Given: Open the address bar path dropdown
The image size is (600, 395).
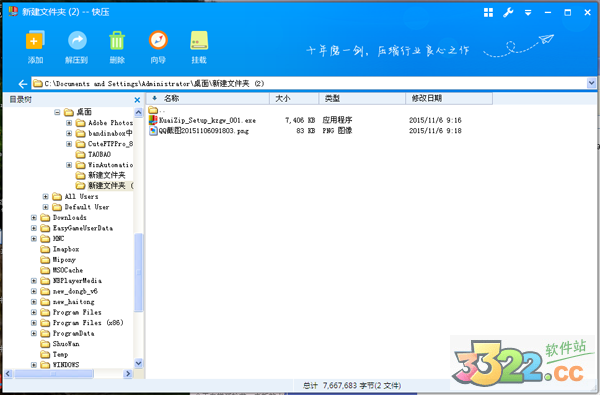Looking at the screenshot, I should (x=591, y=83).
